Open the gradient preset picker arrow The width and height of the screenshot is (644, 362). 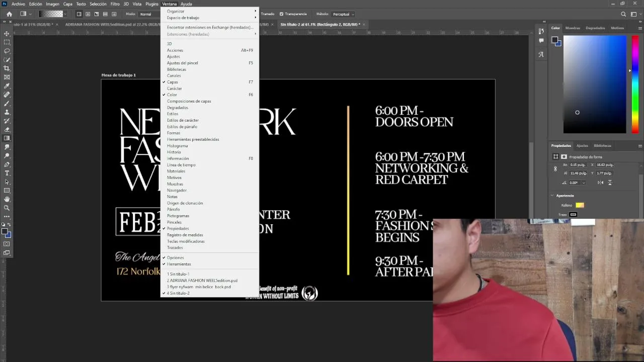click(65, 14)
